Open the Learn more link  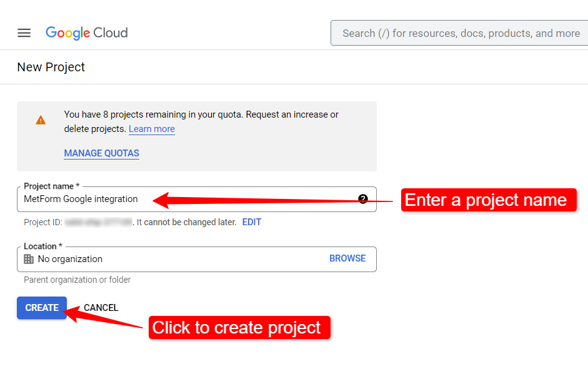(x=151, y=129)
